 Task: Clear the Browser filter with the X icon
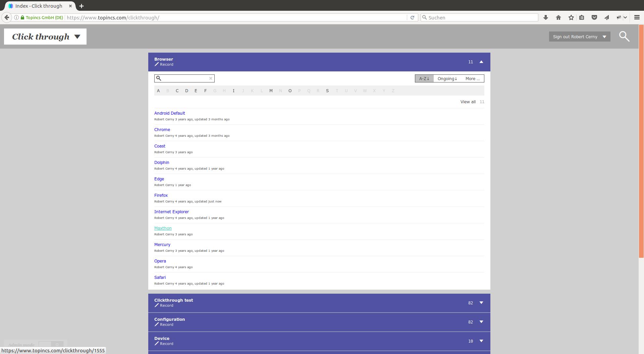pyautogui.click(x=211, y=78)
